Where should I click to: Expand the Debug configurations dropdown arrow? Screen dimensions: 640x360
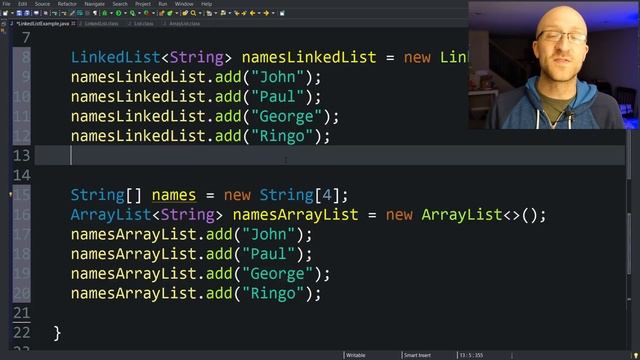(111, 13)
